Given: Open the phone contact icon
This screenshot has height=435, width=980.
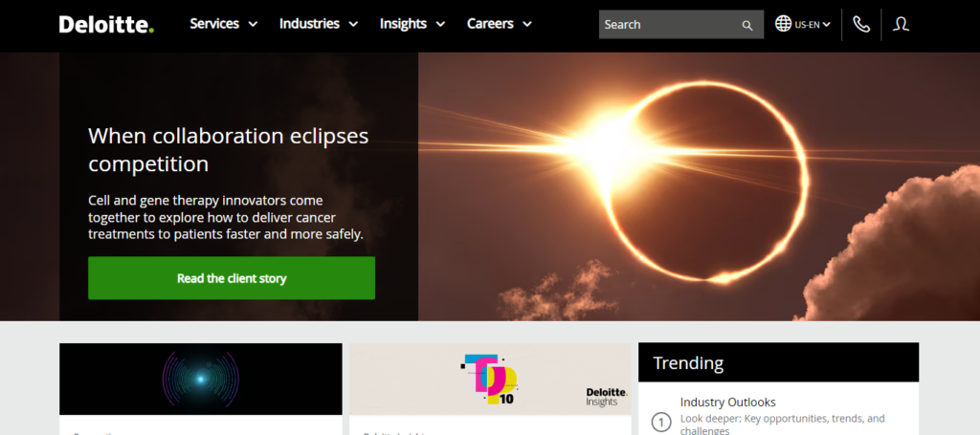Looking at the screenshot, I should click(x=861, y=25).
